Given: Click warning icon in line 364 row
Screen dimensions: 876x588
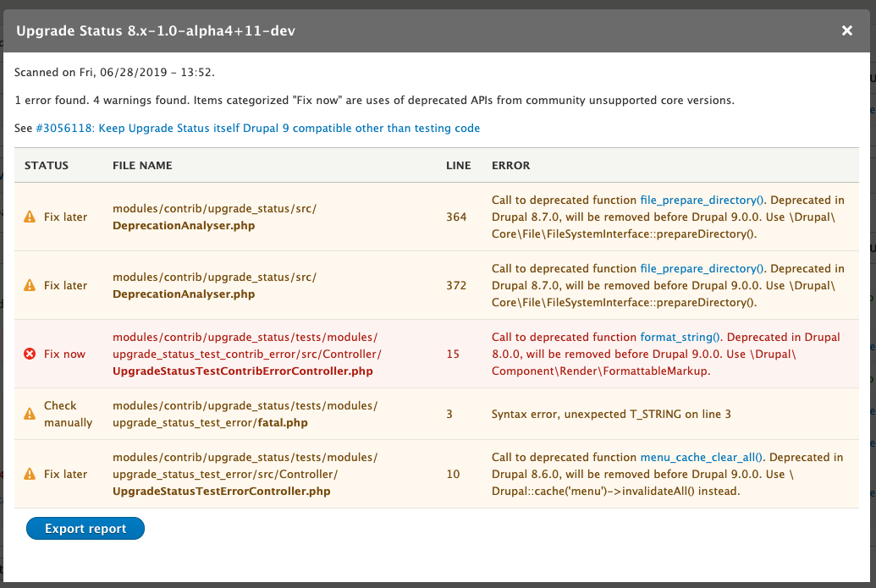Looking at the screenshot, I should 30,217.
